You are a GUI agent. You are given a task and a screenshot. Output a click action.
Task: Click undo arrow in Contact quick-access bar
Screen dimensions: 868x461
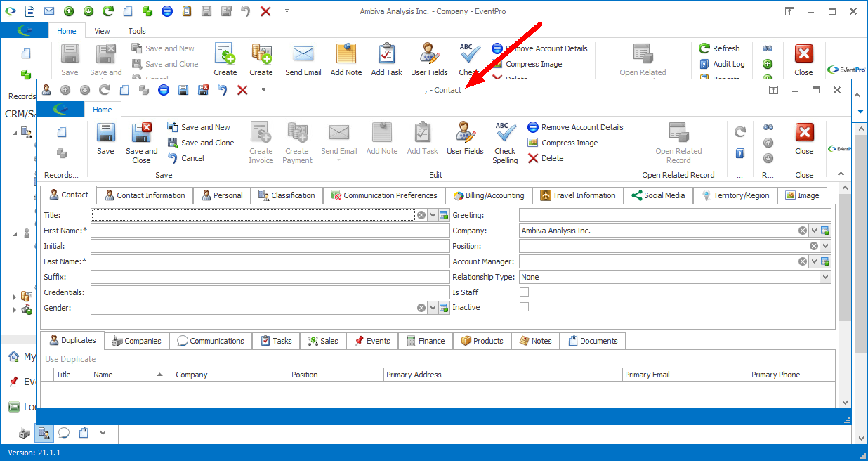pos(223,90)
